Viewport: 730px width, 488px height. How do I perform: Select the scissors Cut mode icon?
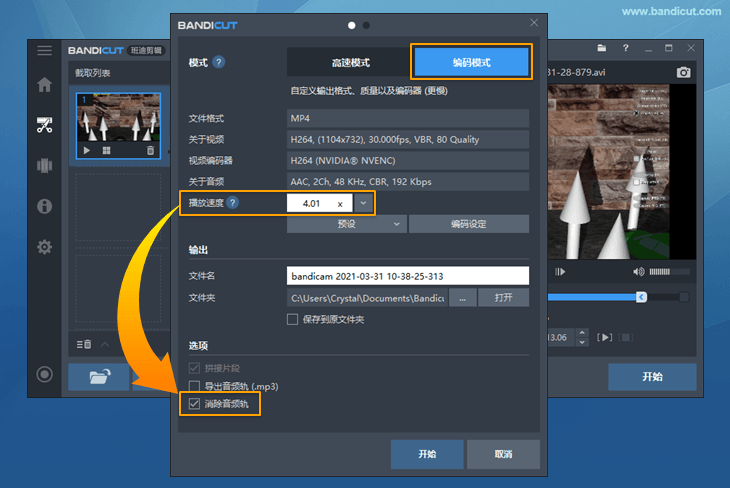(44, 125)
